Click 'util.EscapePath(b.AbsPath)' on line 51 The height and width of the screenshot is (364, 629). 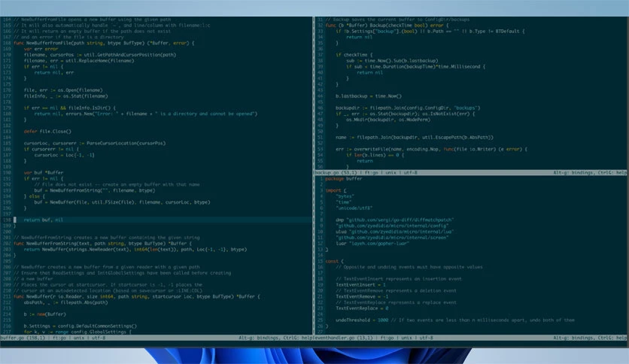pos(457,138)
